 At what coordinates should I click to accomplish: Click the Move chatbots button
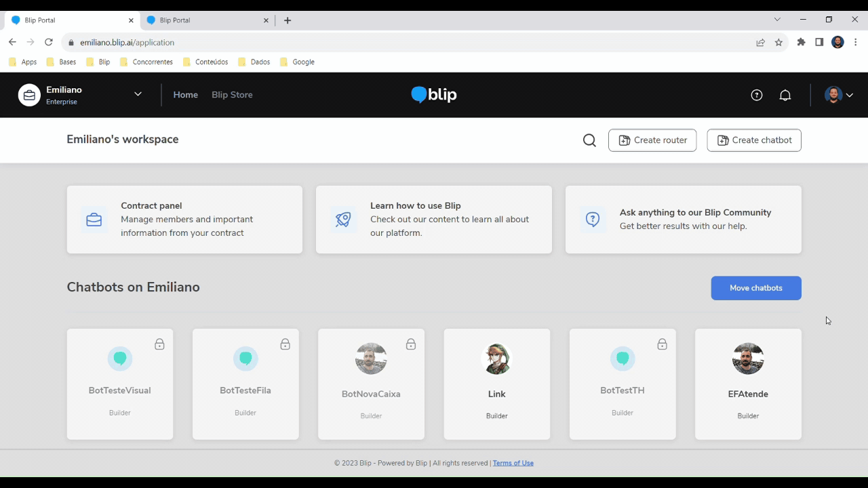click(x=756, y=288)
